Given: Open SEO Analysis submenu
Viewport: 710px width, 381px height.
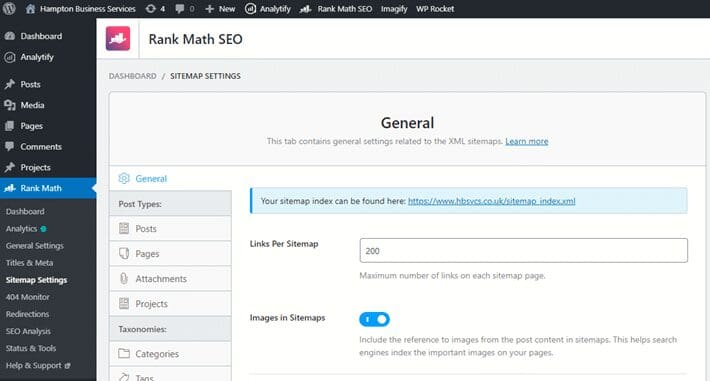Looking at the screenshot, I should point(28,331).
